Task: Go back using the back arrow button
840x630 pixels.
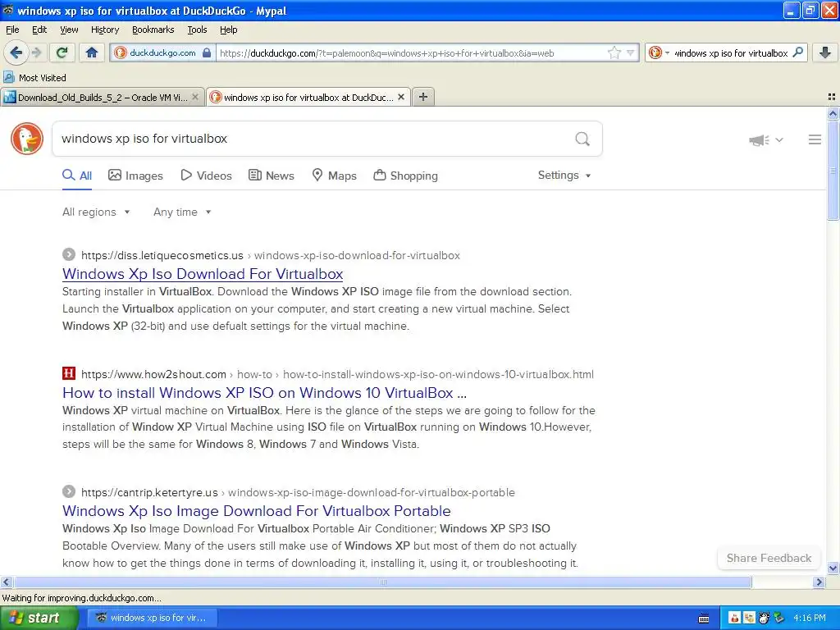Action: [16, 52]
